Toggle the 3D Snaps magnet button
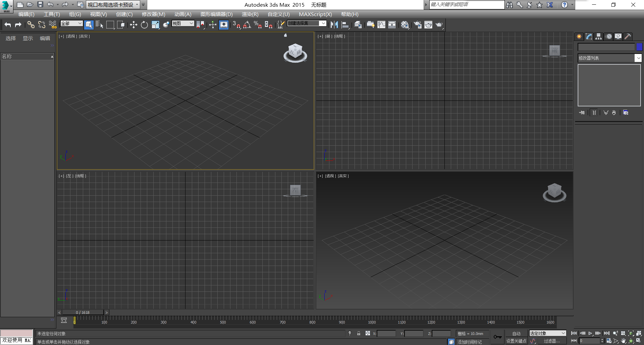 (x=236, y=25)
